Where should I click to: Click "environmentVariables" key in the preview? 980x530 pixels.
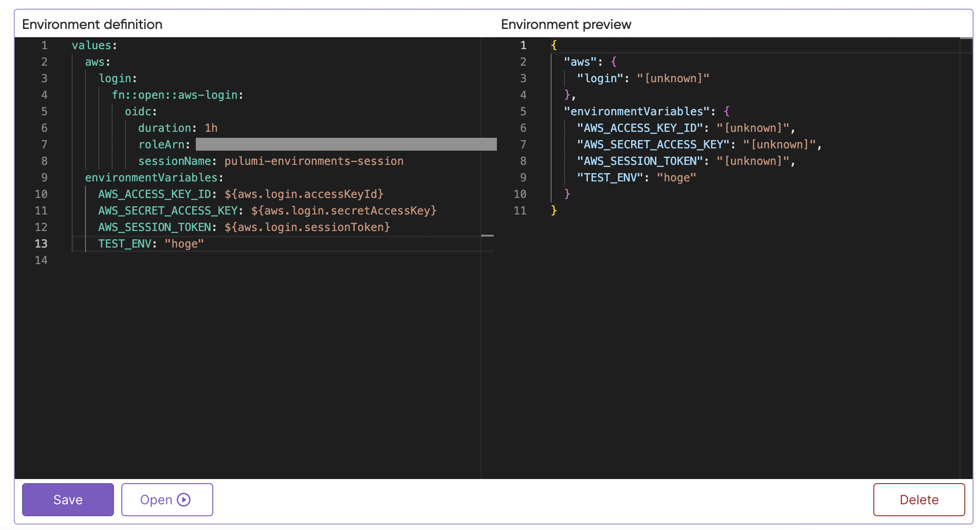(x=637, y=112)
